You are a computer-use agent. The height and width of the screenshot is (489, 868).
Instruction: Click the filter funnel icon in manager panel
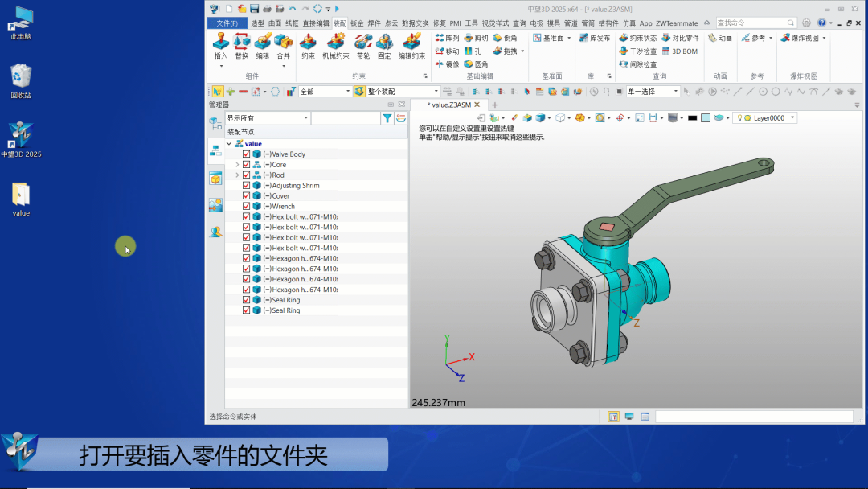tap(387, 118)
